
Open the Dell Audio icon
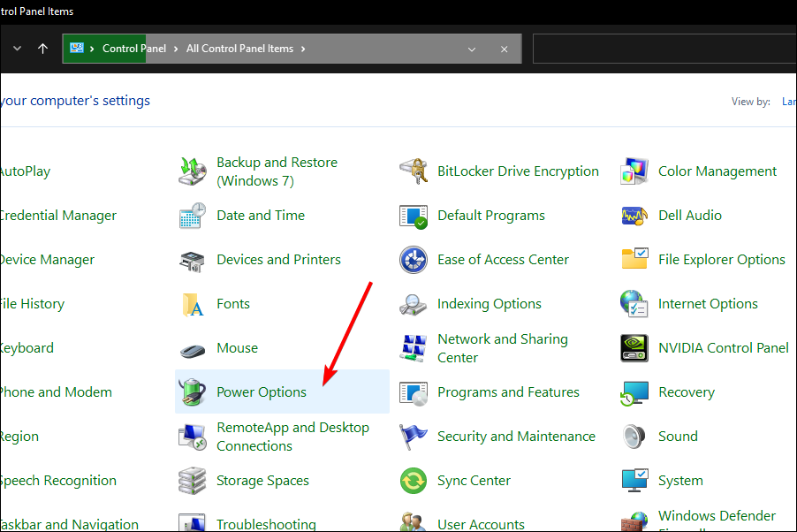pyautogui.click(x=634, y=216)
